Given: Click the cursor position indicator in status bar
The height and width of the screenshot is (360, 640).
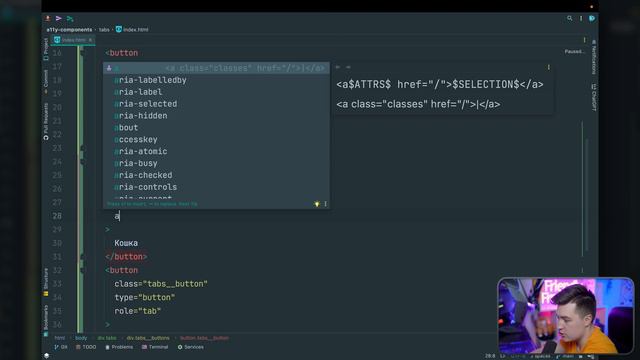Looking at the screenshot, I should click(490, 356).
